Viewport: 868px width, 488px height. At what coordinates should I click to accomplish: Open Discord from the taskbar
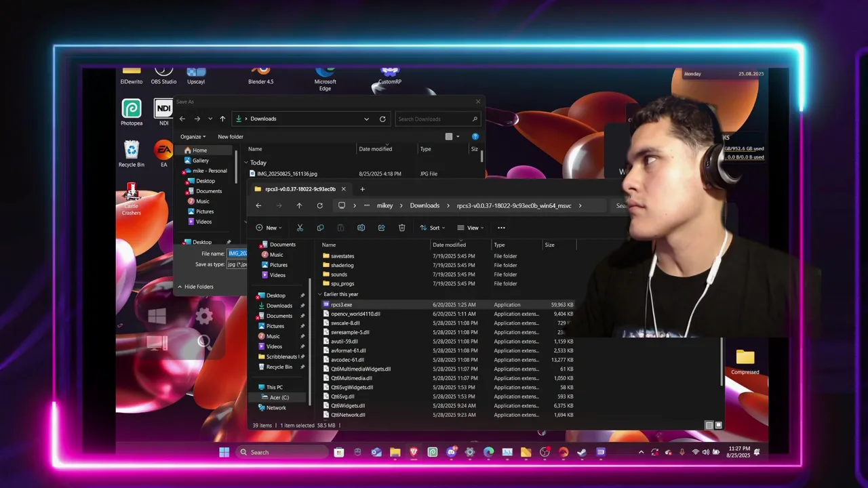coord(451,452)
